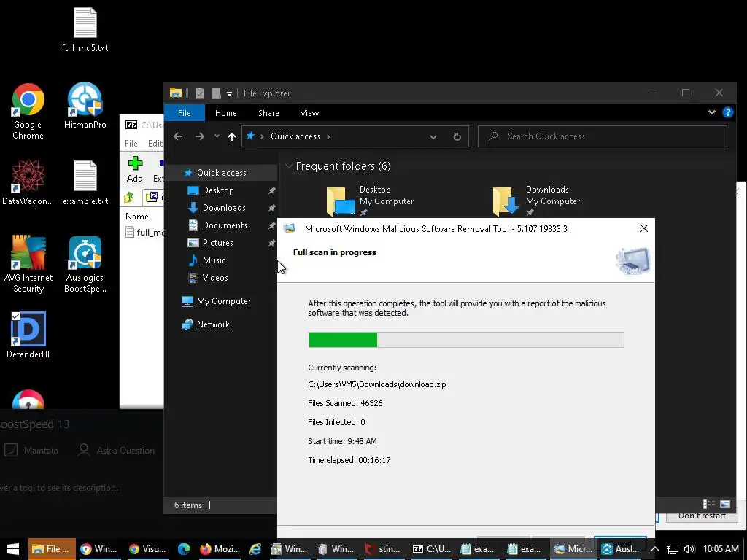
Task: Select the DataWagon desktop shortcut
Action: pyautogui.click(x=28, y=183)
